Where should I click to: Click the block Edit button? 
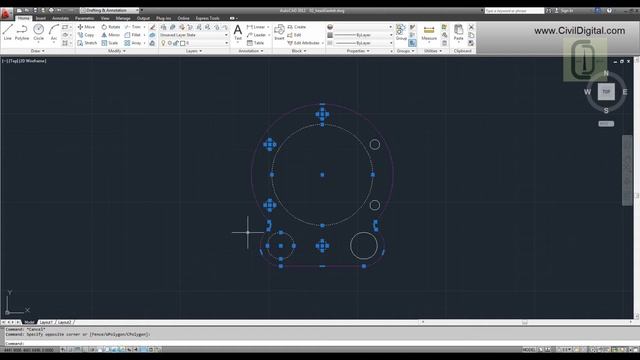pyautogui.click(x=294, y=35)
